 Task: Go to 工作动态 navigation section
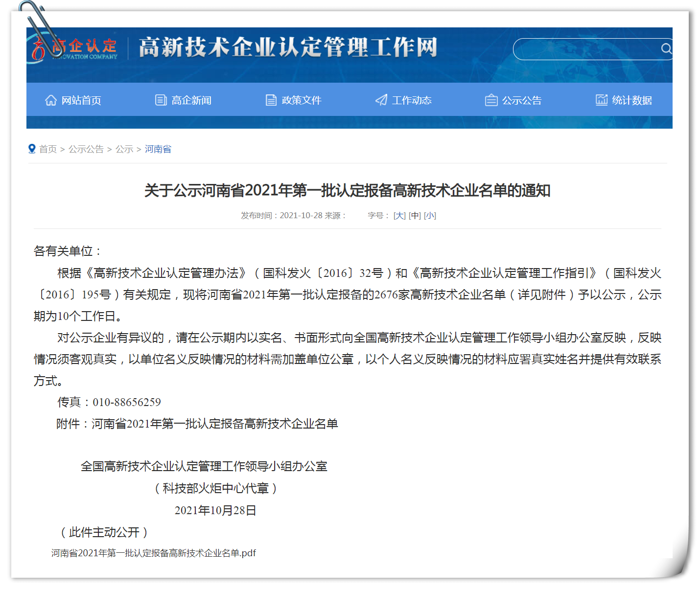(x=411, y=100)
